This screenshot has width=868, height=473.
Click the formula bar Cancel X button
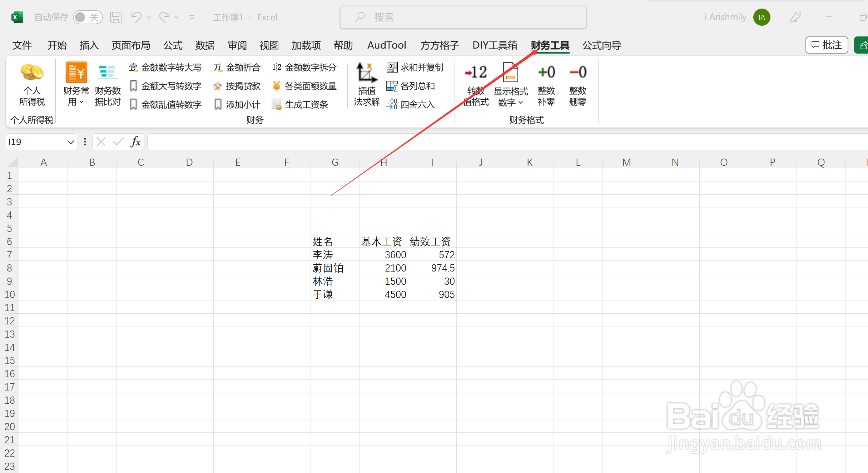(x=101, y=142)
